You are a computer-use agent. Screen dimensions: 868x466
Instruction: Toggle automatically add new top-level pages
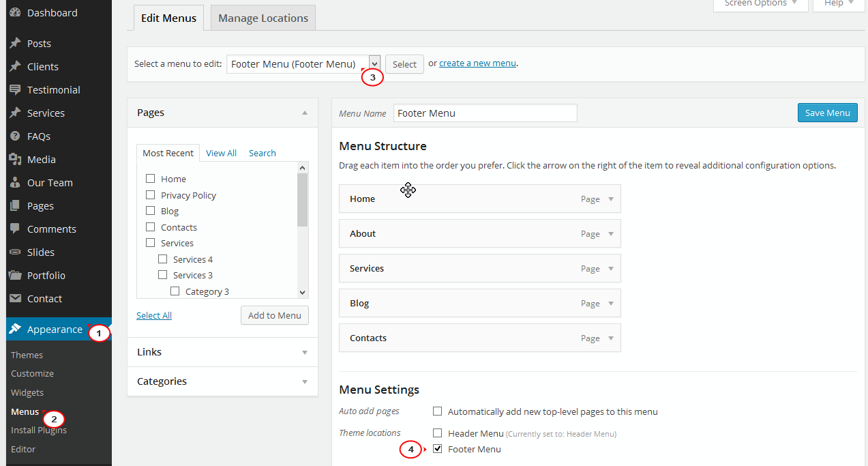(x=438, y=411)
